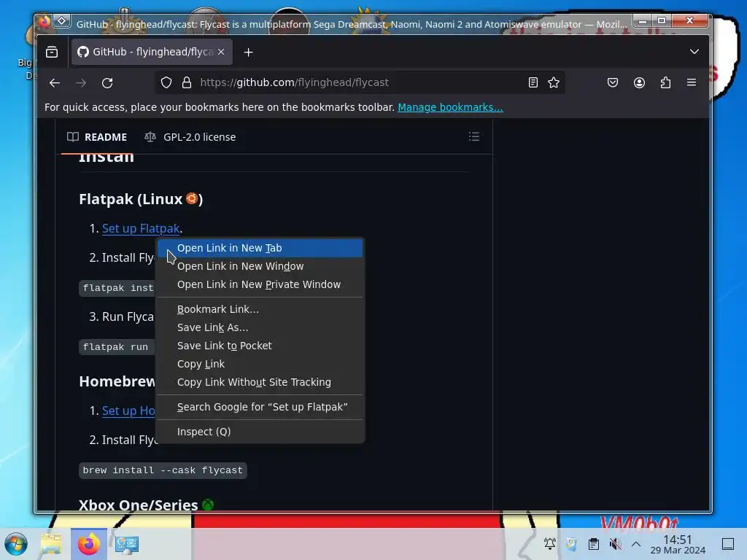747x560 pixels.
Task: Choose Open Link in New Private Window
Action: point(260,284)
